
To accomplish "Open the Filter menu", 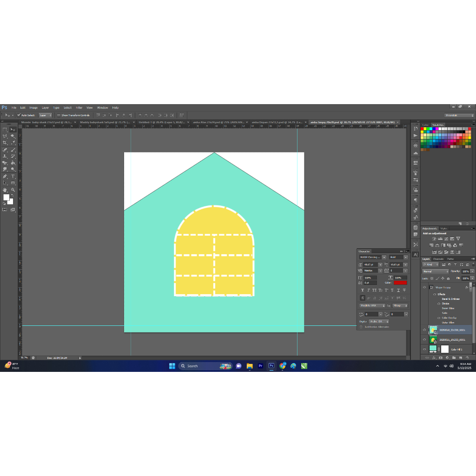I will click(79, 107).
